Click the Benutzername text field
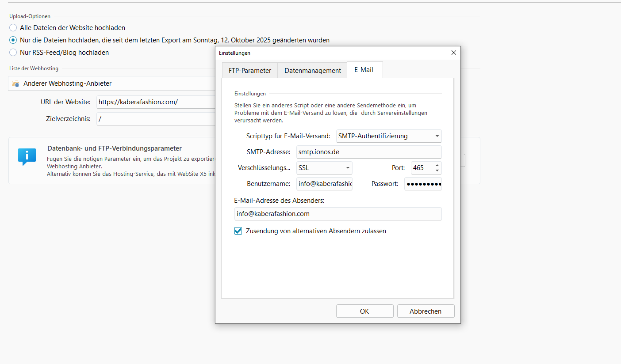 (x=324, y=184)
